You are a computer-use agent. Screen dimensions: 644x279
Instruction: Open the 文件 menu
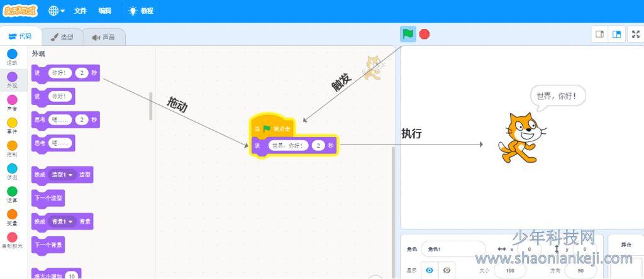pyautogui.click(x=80, y=11)
